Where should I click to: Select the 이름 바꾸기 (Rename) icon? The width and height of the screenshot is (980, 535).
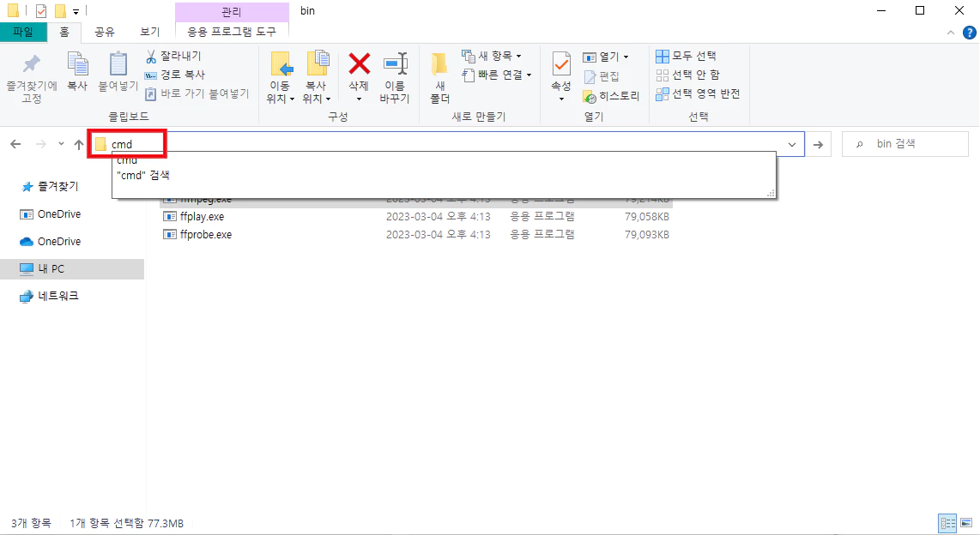click(x=396, y=73)
